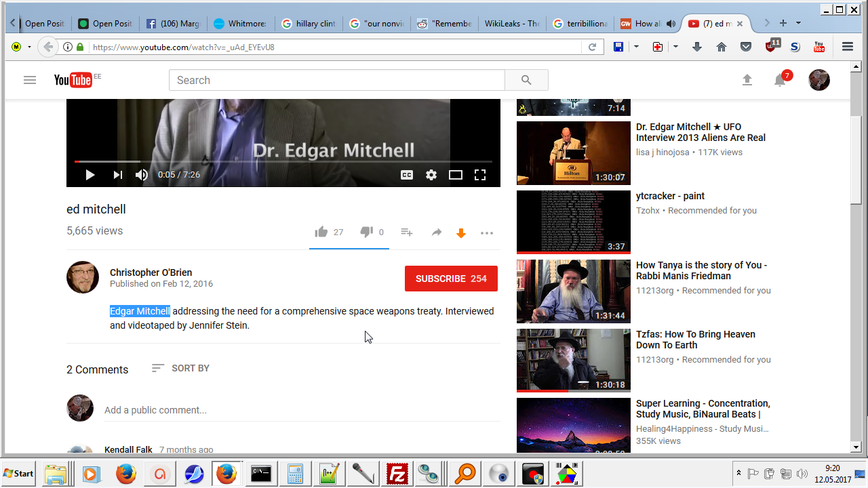
Task: Click Christopher O'Brien's channel avatar
Action: 83,277
